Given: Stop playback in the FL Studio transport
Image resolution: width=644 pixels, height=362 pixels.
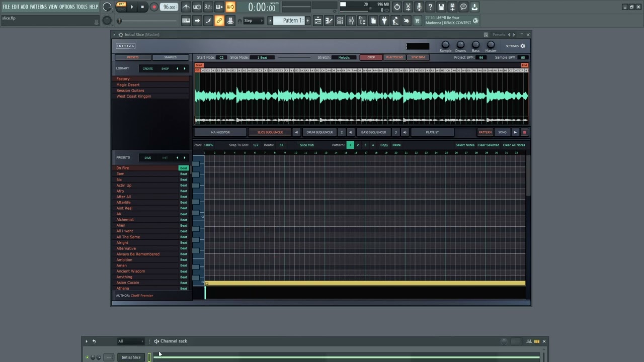Looking at the screenshot, I should click(x=142, y=7).
